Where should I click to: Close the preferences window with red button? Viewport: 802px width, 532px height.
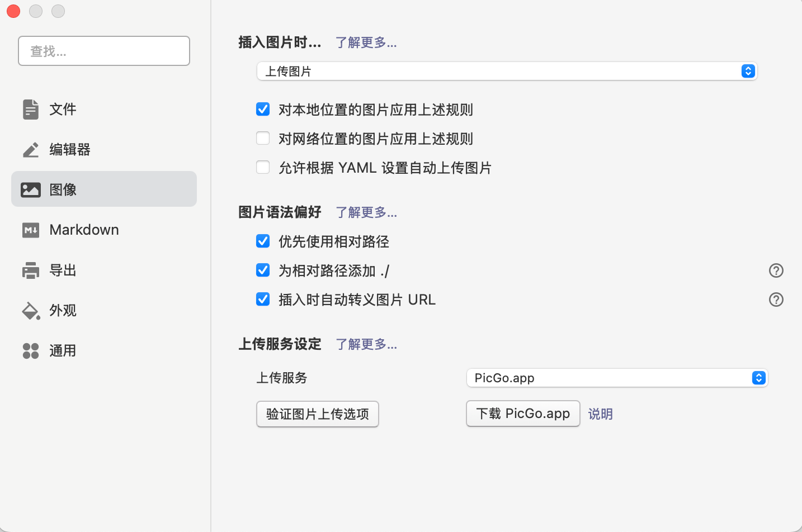click(x=13, y=11)
